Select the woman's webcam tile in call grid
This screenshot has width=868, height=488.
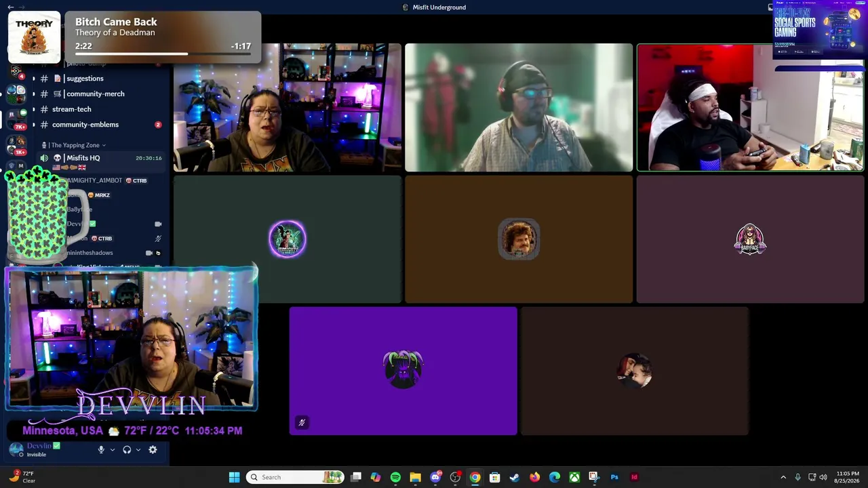[288, 107]
